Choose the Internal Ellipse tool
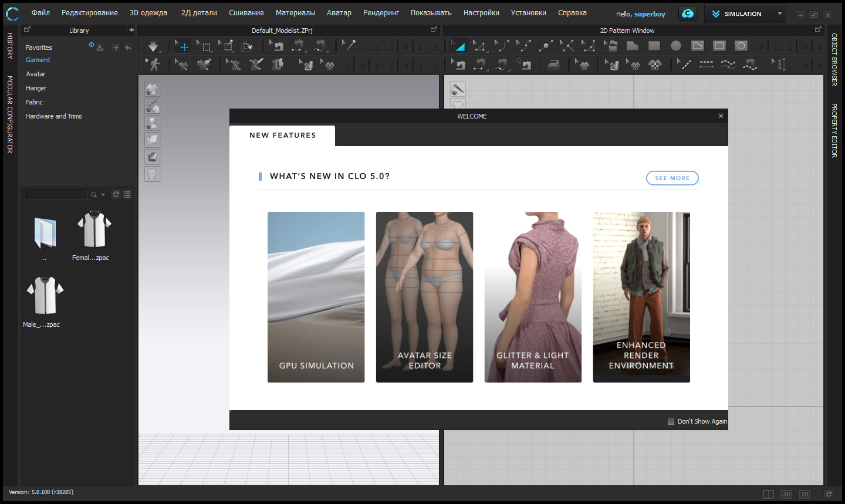Viewport: 845px width, 504px height. click(x=741, y=46)
